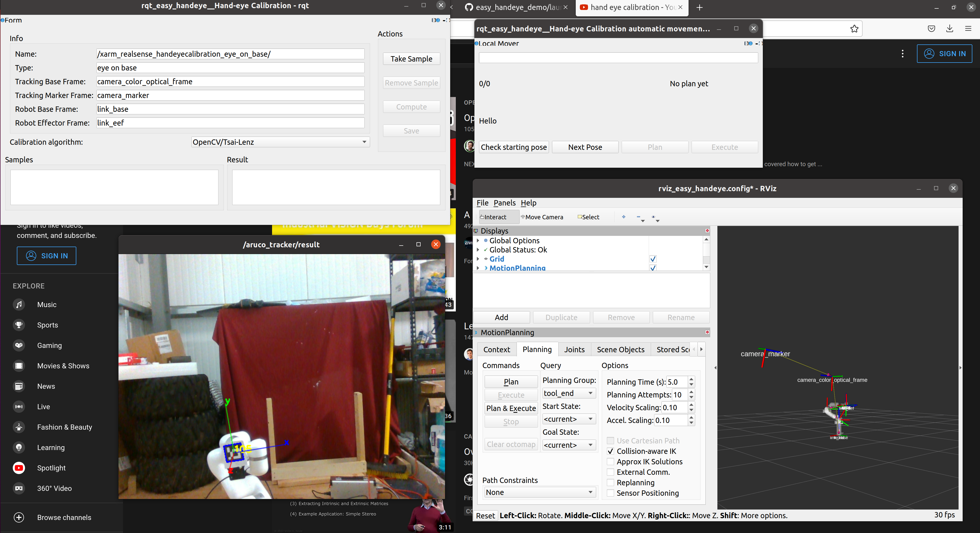Image resolution: width=980 pixels, height=533 pixels.
Task: Select the Interact tool in RViz
Action: [x=495, y=217]
